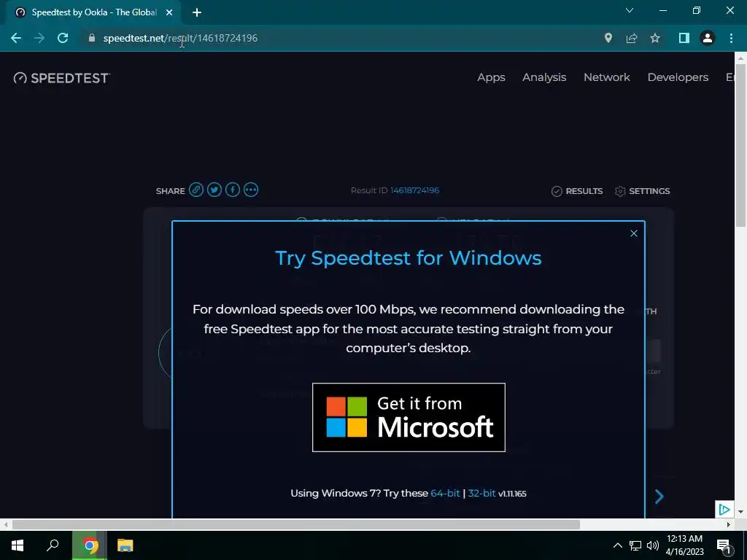The height and width of the screenshot is (560, 747).
Task: Click the blue right chevron arrow
Action: tap(659, 496)
